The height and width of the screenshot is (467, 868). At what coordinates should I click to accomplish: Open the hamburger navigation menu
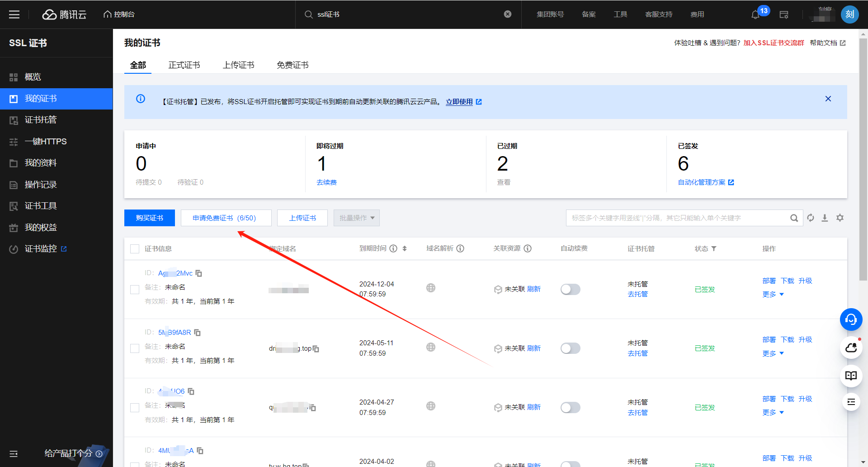(14, 14)
